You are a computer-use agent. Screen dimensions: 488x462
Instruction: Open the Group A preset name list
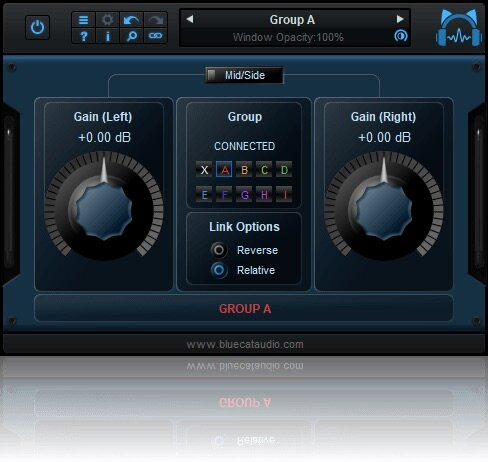(292, 20)
